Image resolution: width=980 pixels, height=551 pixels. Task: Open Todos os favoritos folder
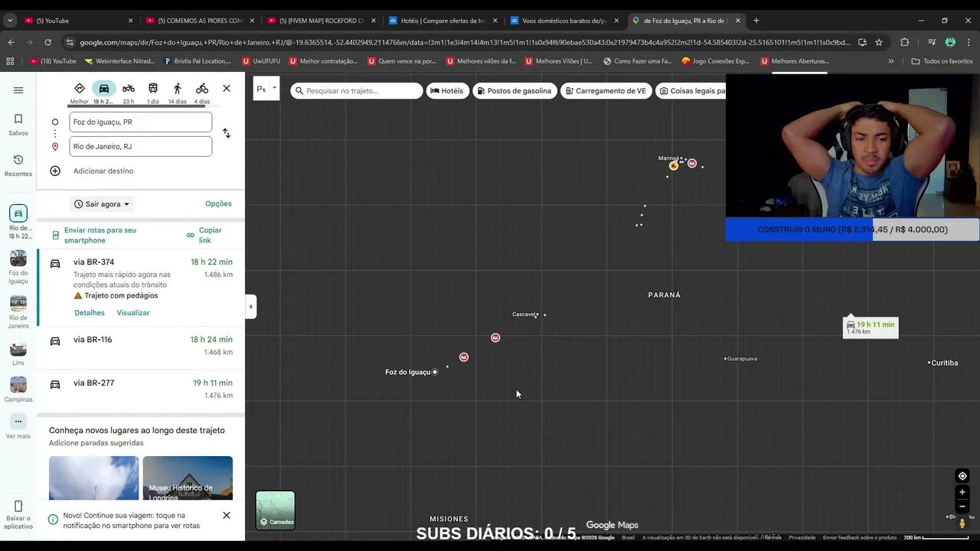942,61
